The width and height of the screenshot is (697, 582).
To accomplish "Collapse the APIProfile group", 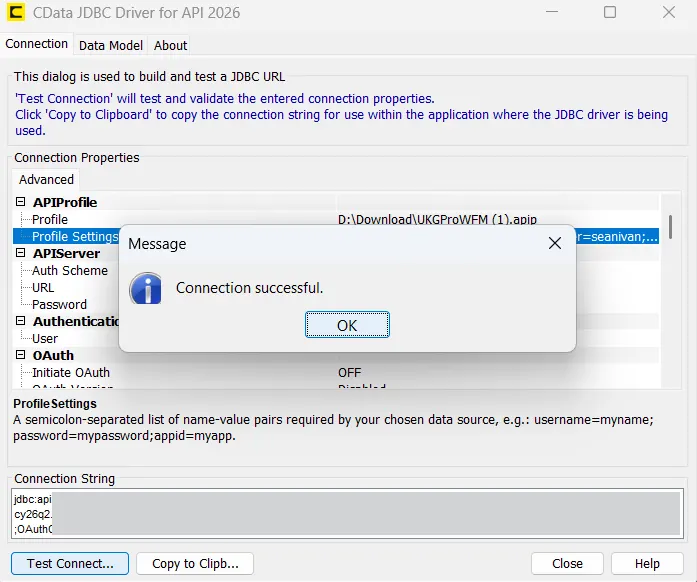I will (20, 202).
